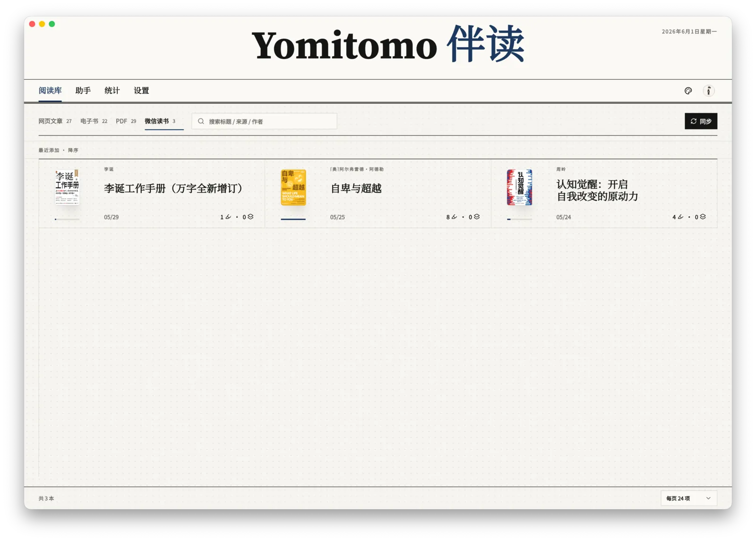The width and height of the screenshot is (756, 541).
Task: Open title 李诞工作手册（万字全新增订）
Action: pyautogui.click(x=174, y=188)
